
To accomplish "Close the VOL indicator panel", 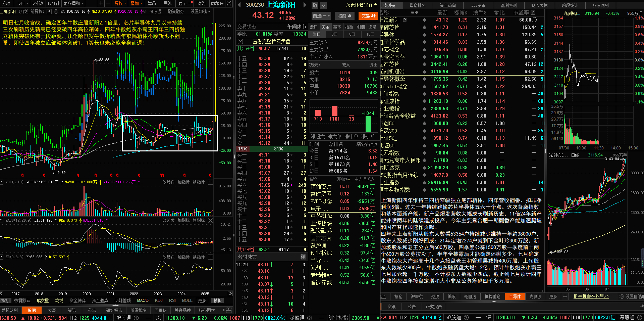I will 210,182.
